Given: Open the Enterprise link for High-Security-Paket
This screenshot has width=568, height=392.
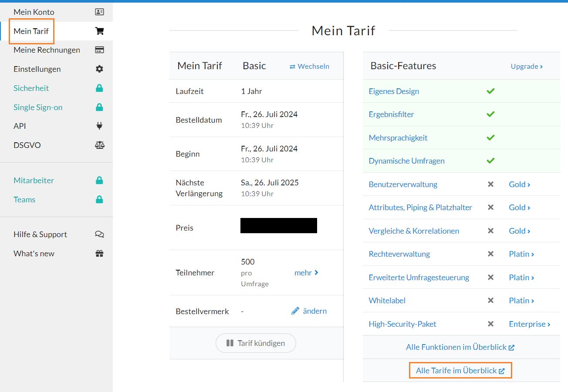Looking at the screenshot, I should click(529, 324).
